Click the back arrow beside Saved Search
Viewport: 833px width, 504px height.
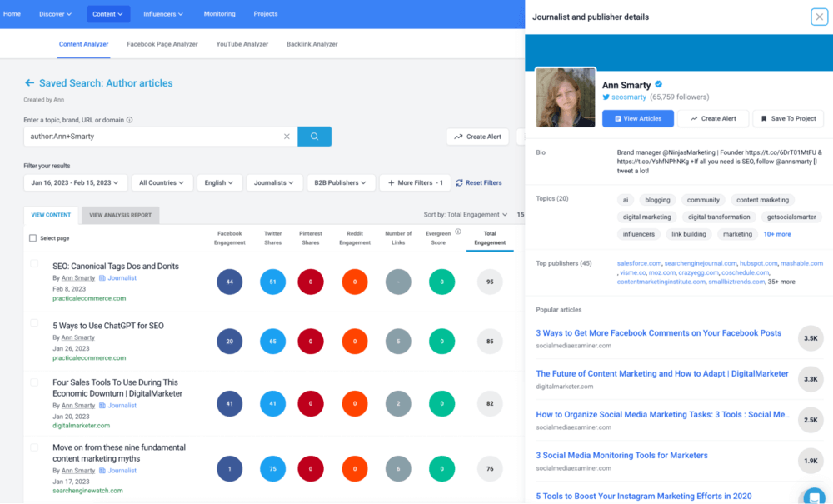(29, 83)
